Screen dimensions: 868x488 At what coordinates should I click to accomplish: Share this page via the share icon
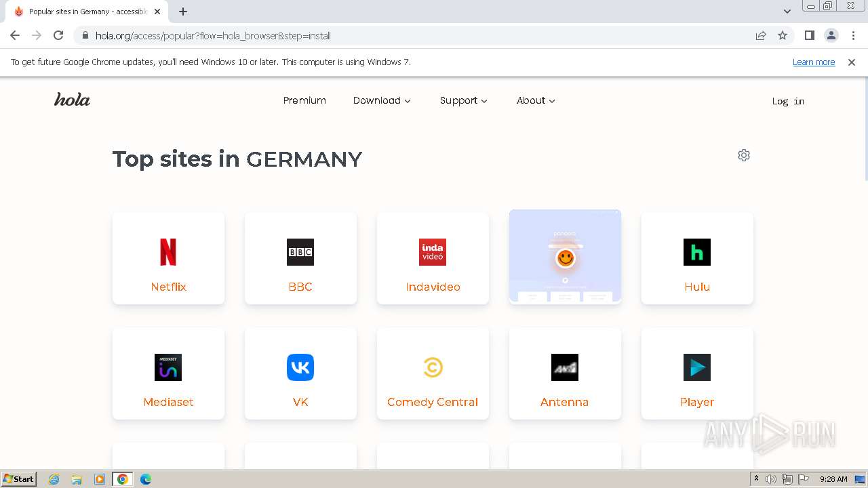(761, 35)
